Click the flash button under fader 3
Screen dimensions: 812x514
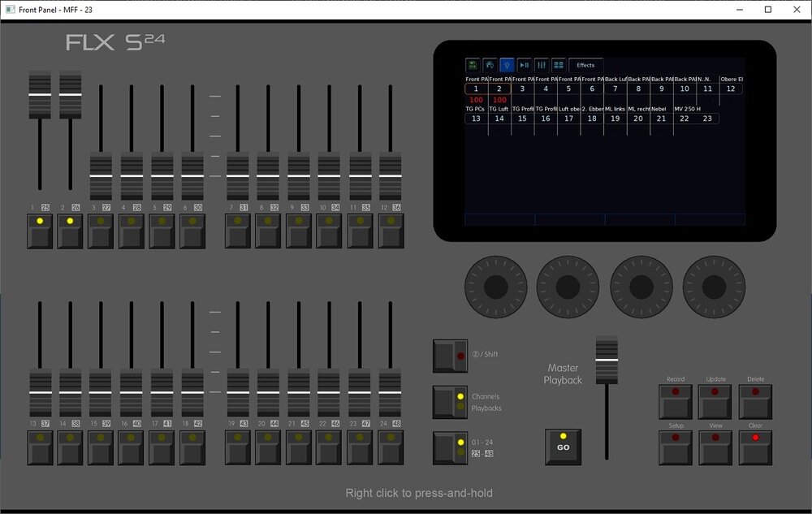pyautogui.click(x=101, y=231)
